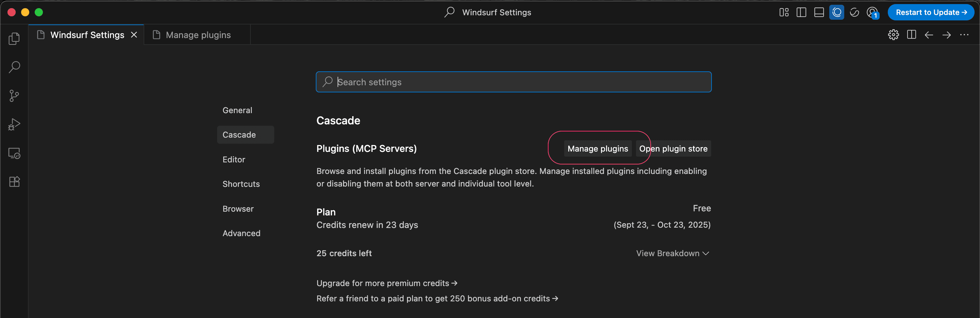This screenshot has width=980, height=318.
Task: Toggle the secondary sidebar layout icon
Action: pos(801,12)
